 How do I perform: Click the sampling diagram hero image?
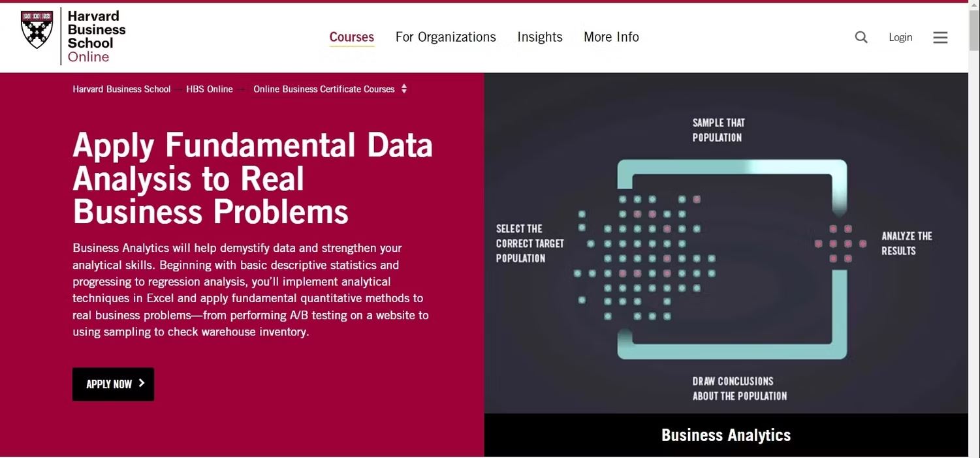726,243
